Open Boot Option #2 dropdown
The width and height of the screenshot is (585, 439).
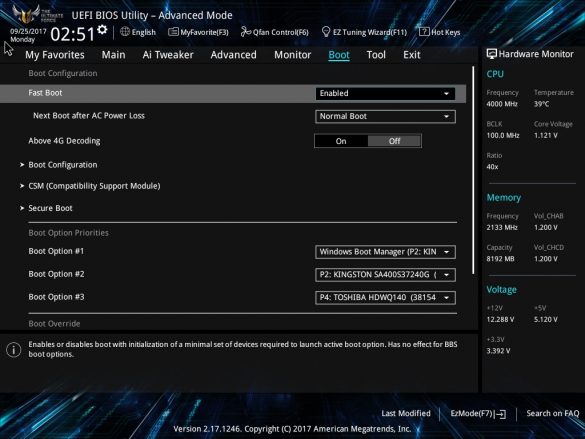[x=385, y=275]
